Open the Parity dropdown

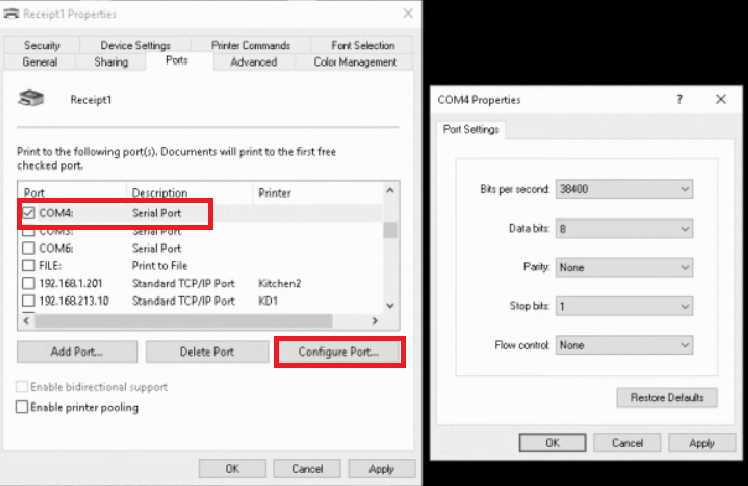(x=624, y=267)
